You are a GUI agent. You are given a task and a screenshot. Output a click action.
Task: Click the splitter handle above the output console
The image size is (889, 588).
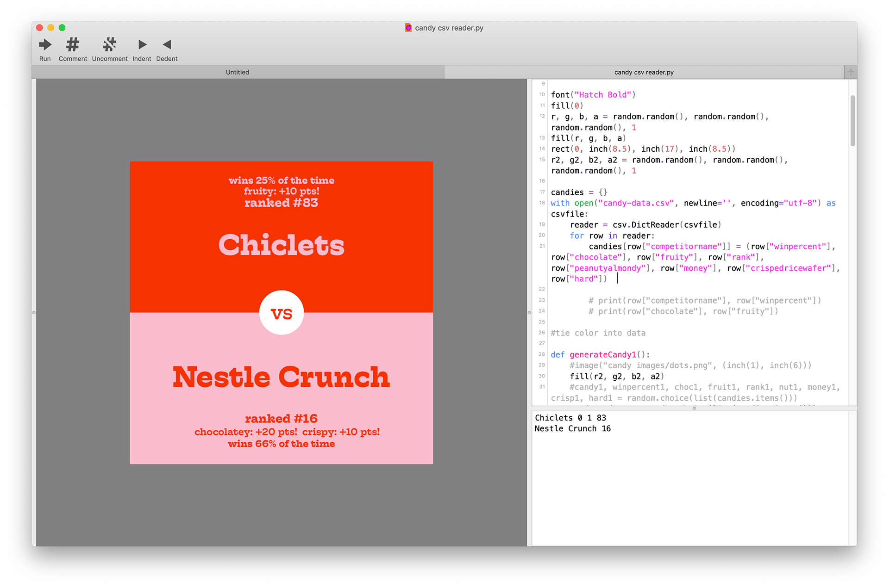694,409
